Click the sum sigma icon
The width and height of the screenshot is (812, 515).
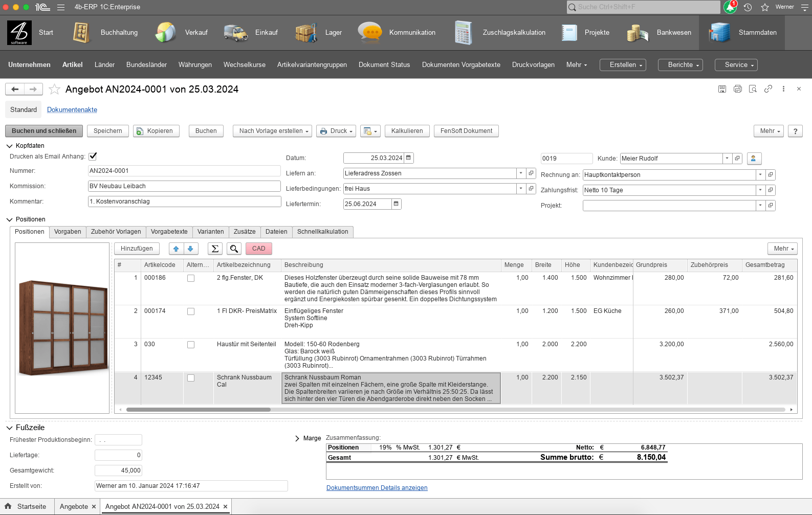tap(215, 249)
